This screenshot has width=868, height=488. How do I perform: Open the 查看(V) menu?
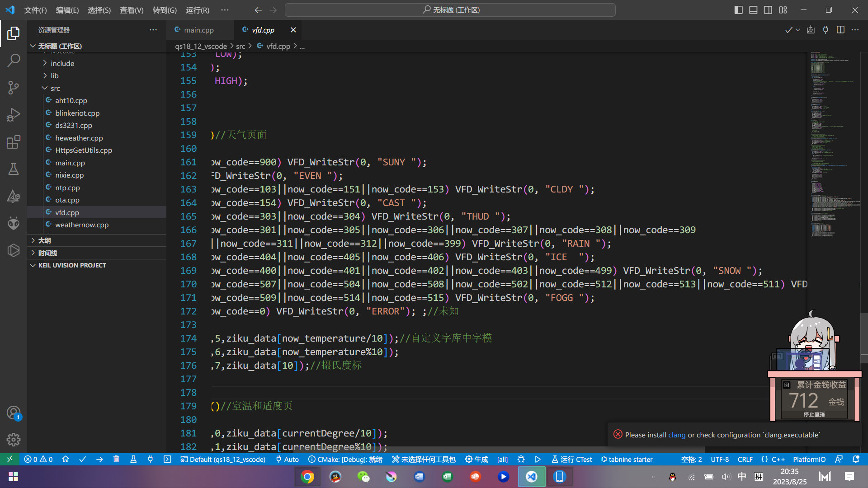point(132,10)
